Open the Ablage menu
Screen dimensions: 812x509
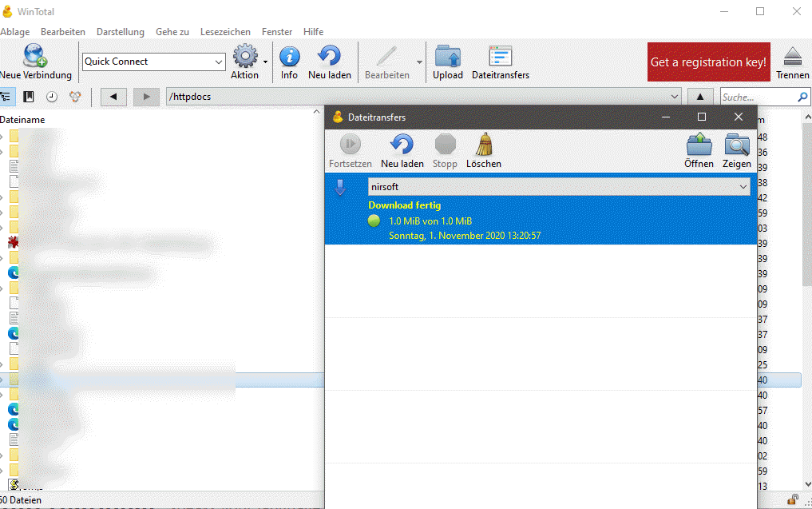click(15, 32)
